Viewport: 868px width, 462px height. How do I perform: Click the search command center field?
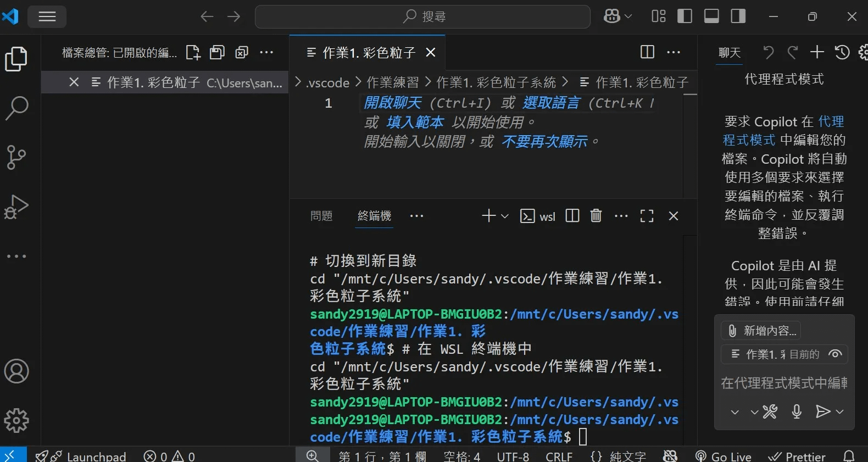click(422, 16)
